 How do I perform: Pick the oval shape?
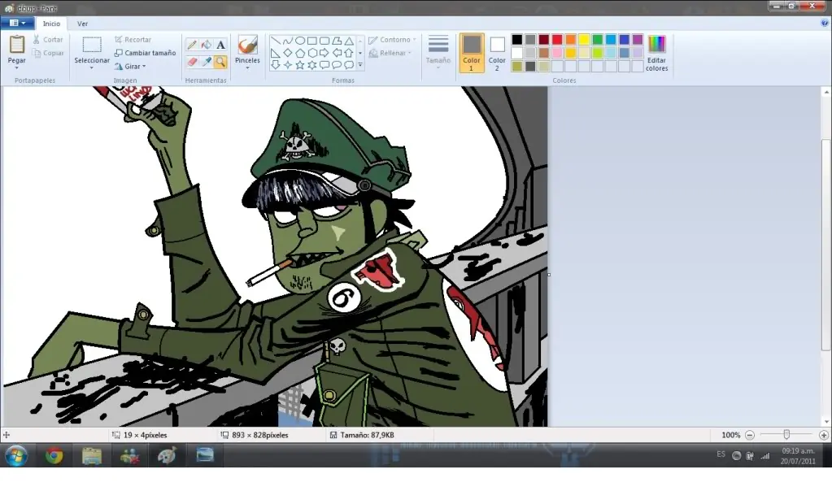(x=300, y=41)
